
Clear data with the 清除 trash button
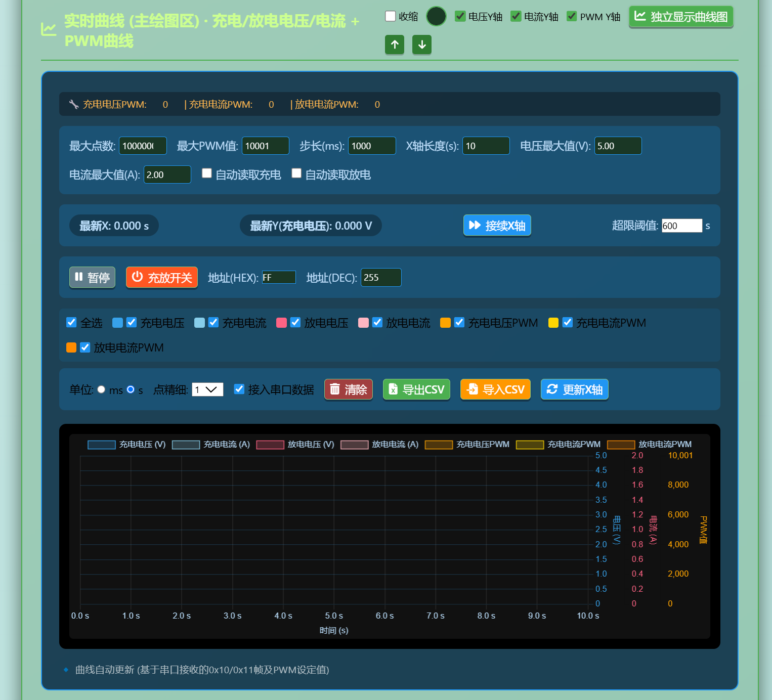click(x=349, y=389)
